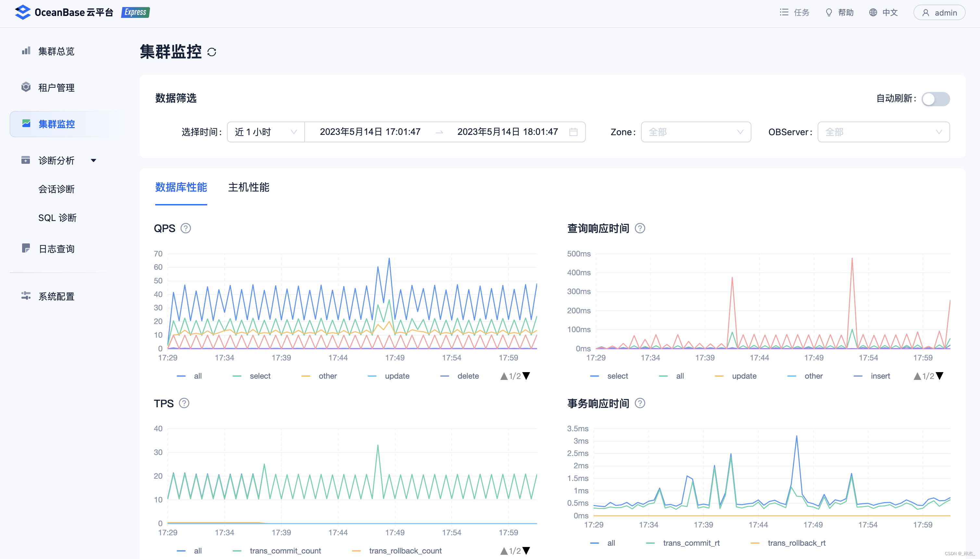
Task: Switch to the 主机性能 tab
Action: 248,187
